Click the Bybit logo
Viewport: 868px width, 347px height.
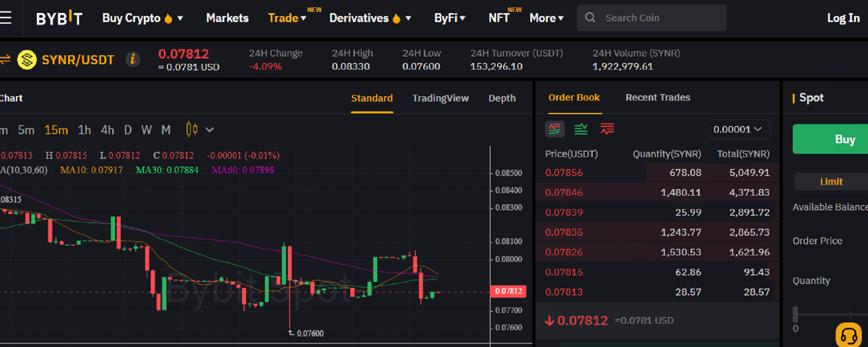pos(59,18)
